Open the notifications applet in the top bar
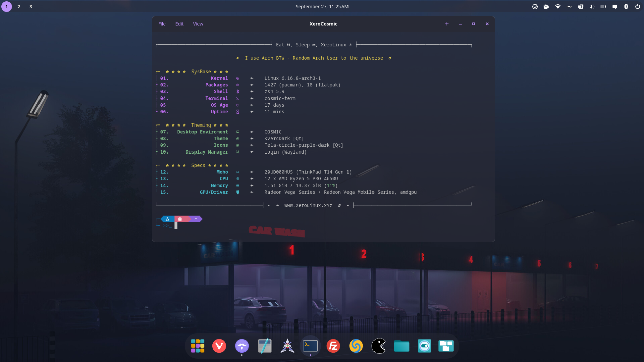This screenshot has width=644, height=362. click(x=615, y=6)
